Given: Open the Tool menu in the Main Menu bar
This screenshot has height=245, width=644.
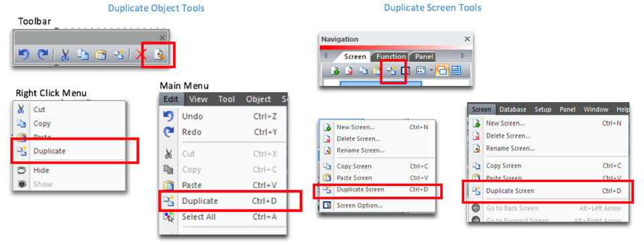Looking at the screenshot, I should (x=226, y=99).
